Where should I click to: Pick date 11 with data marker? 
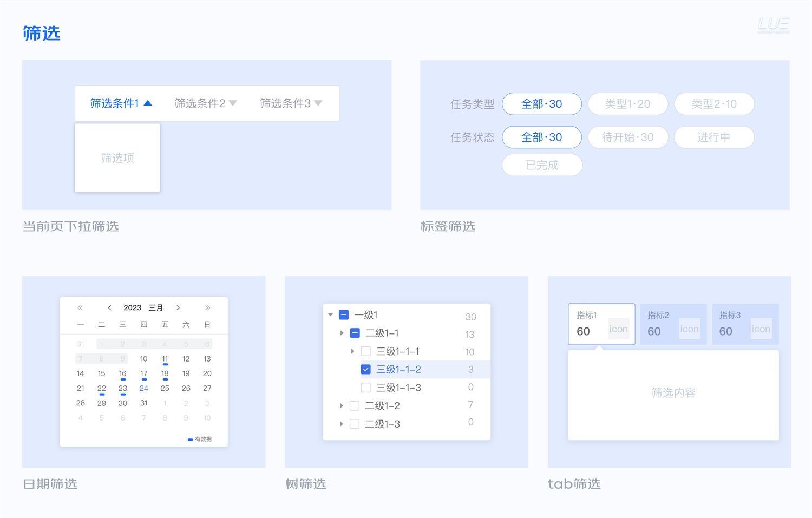tap(165, 359)
